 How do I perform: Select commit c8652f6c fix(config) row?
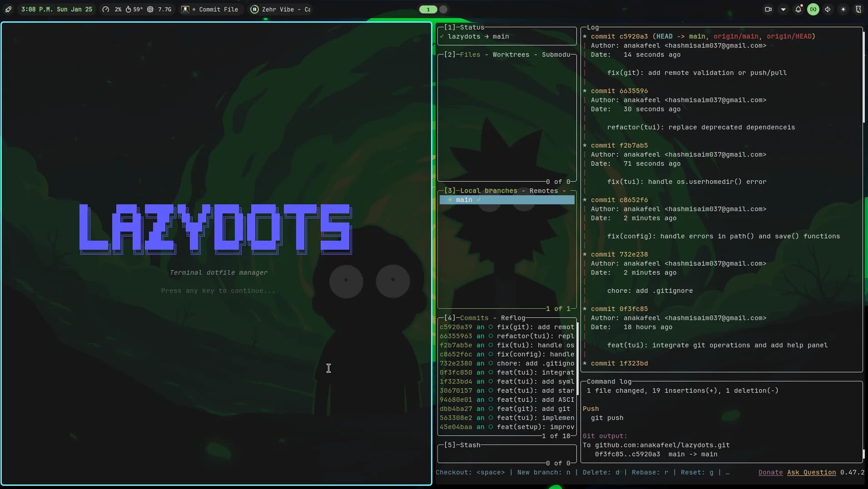tap(507, 354)
